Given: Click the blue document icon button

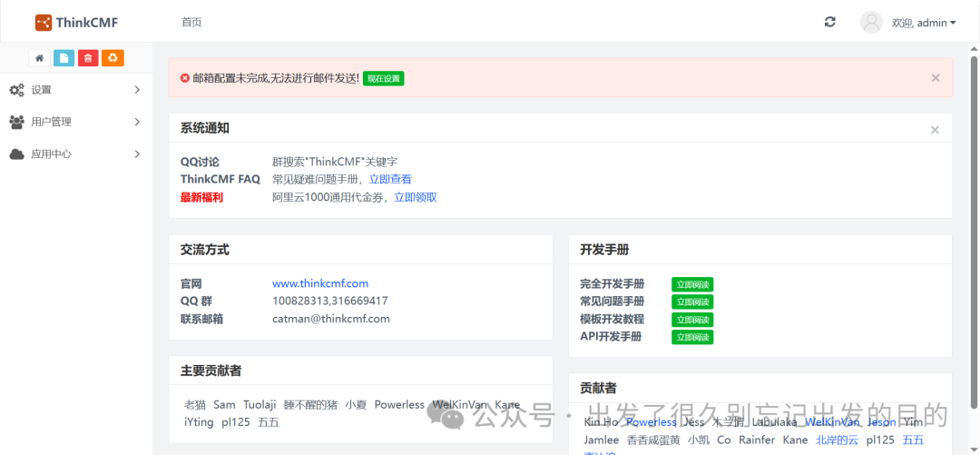Looking at the screenshot, I should tap(64, 58).
